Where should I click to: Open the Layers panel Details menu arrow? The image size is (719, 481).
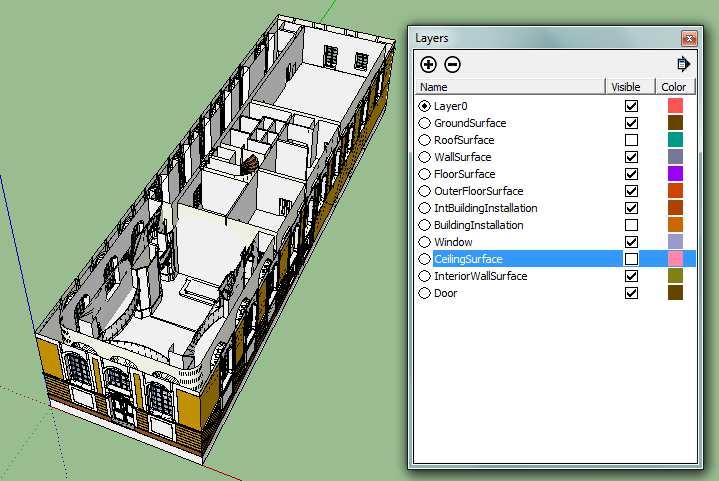pos(683,64)
